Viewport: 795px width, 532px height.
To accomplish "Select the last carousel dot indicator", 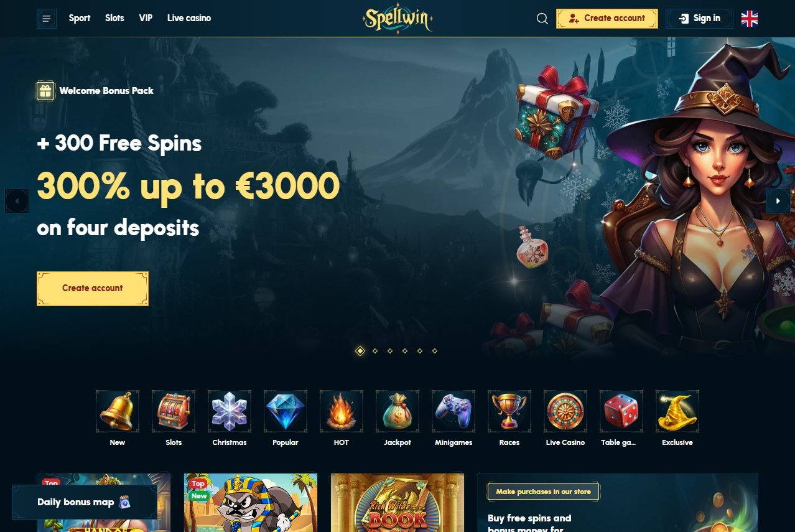I will pos(435,351).
